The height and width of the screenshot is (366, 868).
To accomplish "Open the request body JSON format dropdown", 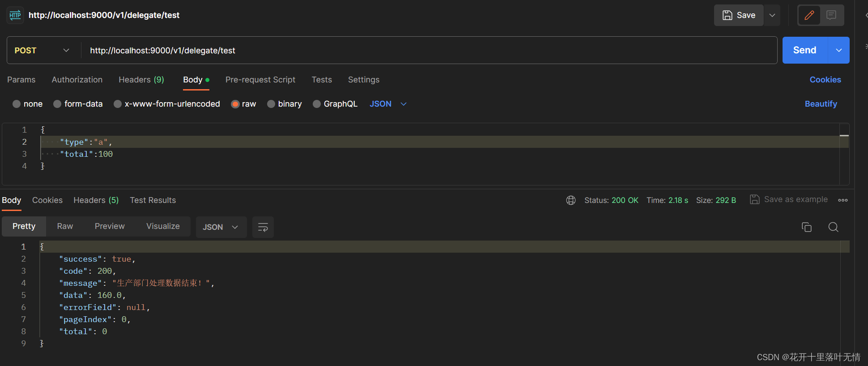I will point(388,104).
